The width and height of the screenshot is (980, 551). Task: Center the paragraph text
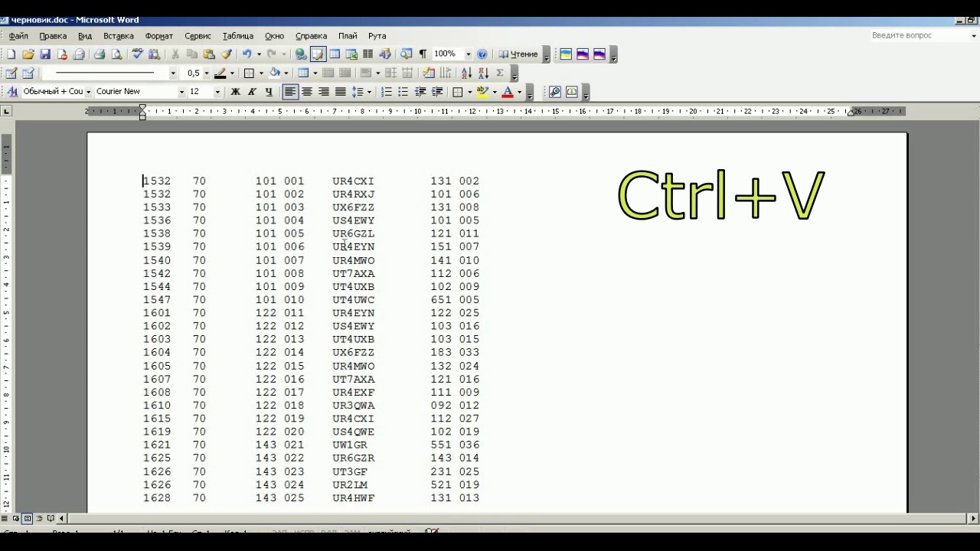point(307,92)
